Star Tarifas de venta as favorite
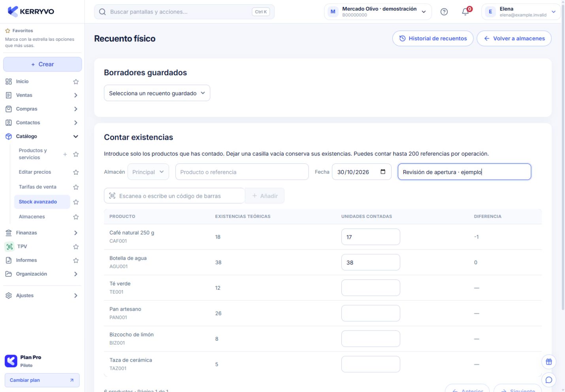The image size is (565, 392). tap(76, 187)
